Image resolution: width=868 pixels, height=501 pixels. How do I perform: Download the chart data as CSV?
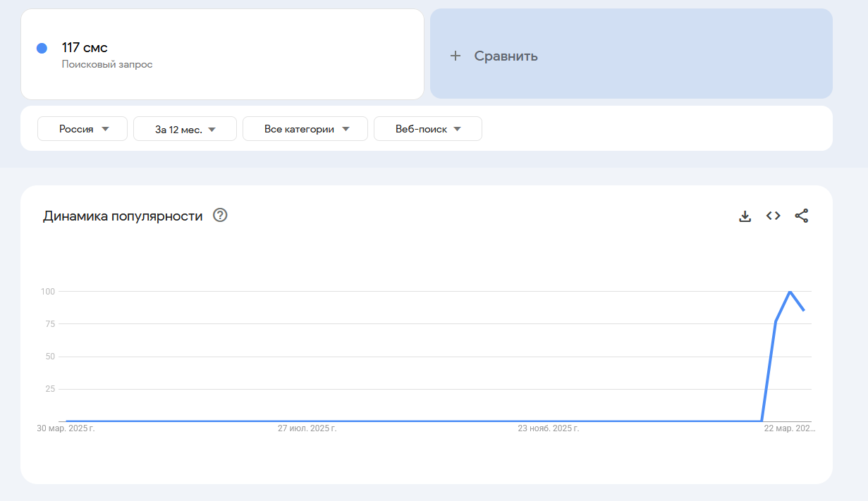[x=745, y=216]
